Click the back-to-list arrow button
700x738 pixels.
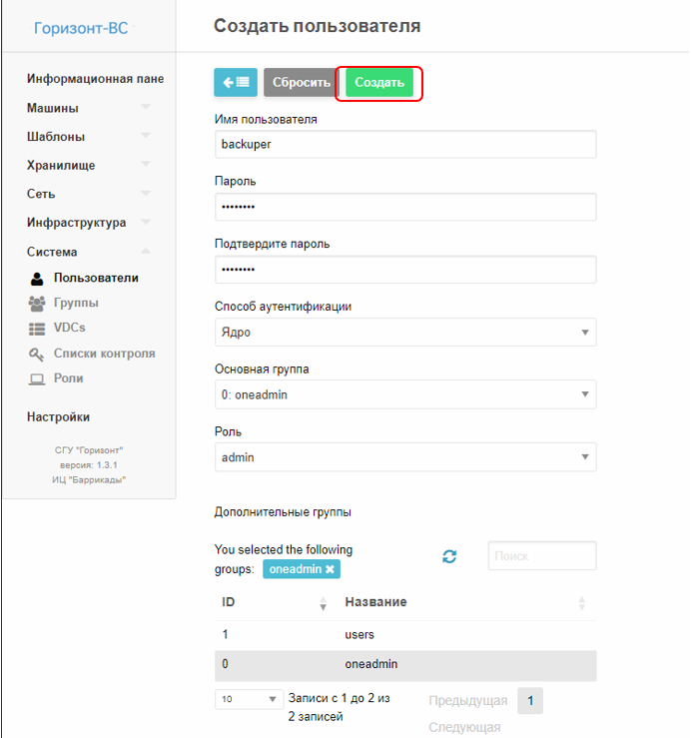click(236, 82)
